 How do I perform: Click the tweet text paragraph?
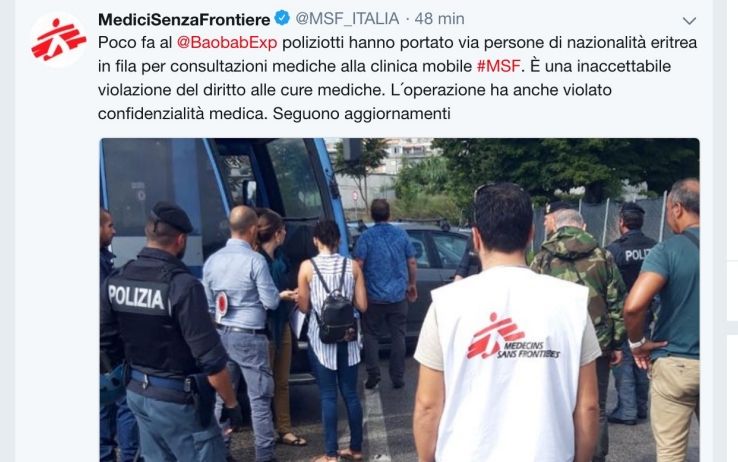(397, 78)
